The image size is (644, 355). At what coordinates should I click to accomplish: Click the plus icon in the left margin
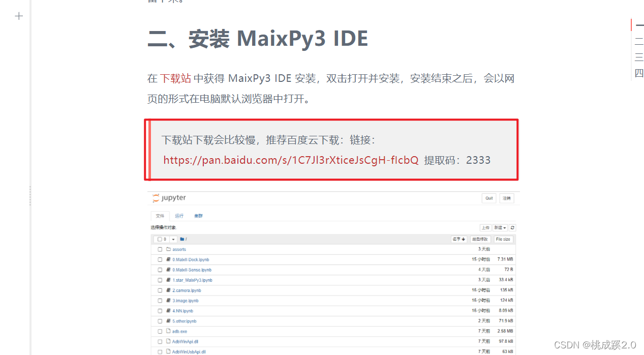click(19, 16)
